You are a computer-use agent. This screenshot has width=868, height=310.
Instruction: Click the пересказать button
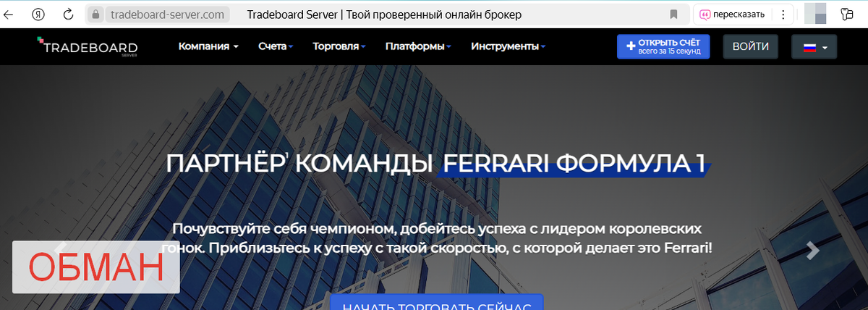coord(731,14)
